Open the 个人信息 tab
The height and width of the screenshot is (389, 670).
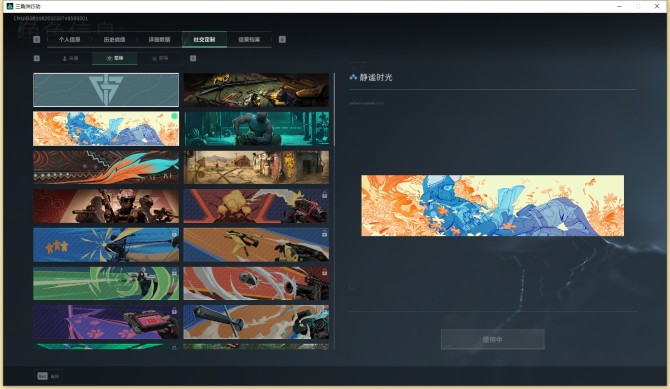click(x=69, y=39)
